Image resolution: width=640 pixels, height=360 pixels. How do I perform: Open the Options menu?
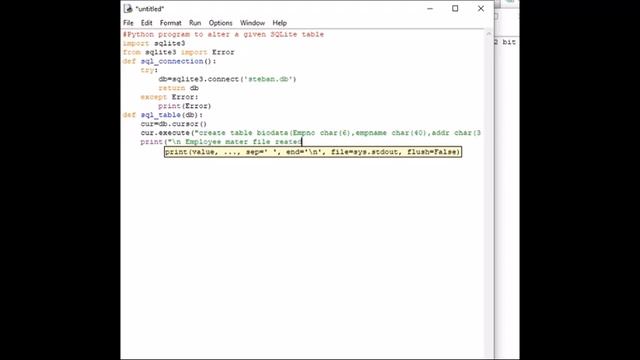220,23
